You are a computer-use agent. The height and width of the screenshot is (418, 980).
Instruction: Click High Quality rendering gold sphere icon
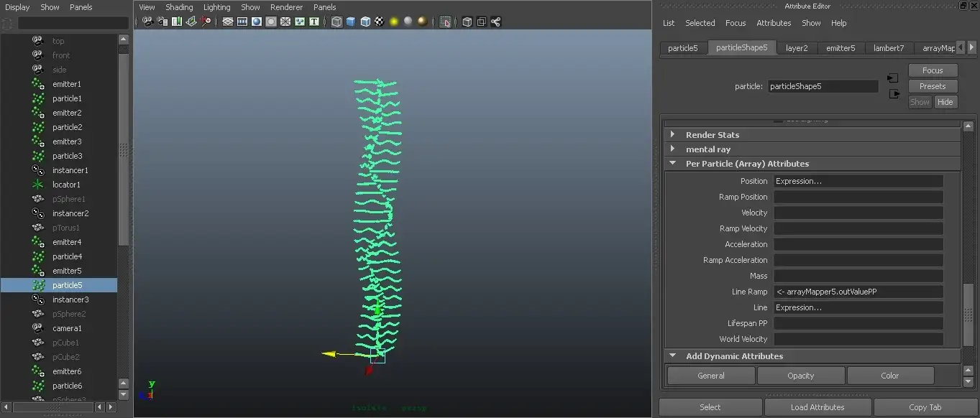pyautogui.click(x=423, y=22)
